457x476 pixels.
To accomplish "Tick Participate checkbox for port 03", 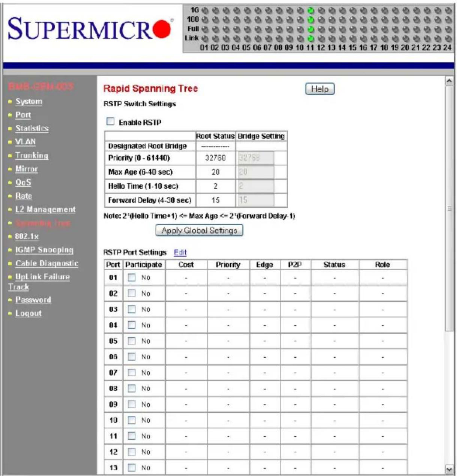I will pos(131,310).
